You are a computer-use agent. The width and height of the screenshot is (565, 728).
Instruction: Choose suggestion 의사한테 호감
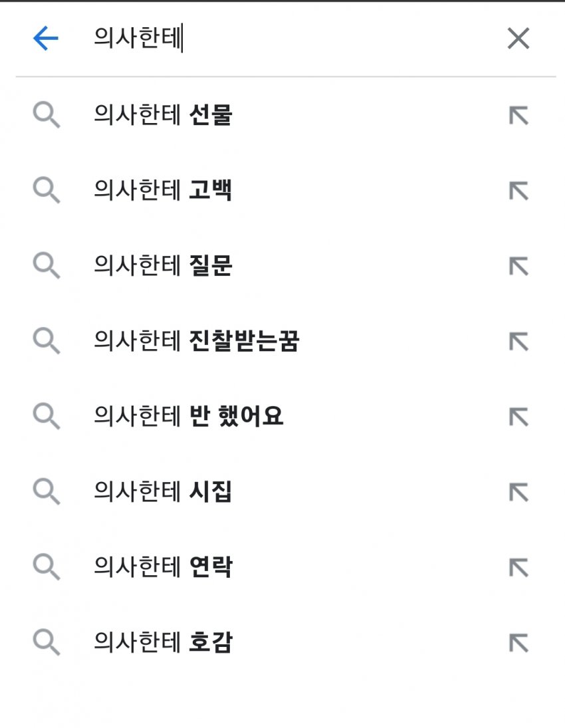click(x=163, y=642)
